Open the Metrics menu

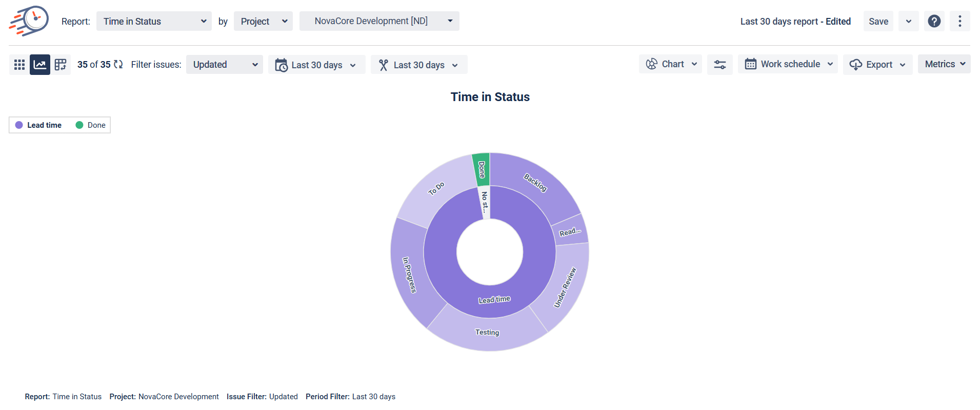[944, 64]
